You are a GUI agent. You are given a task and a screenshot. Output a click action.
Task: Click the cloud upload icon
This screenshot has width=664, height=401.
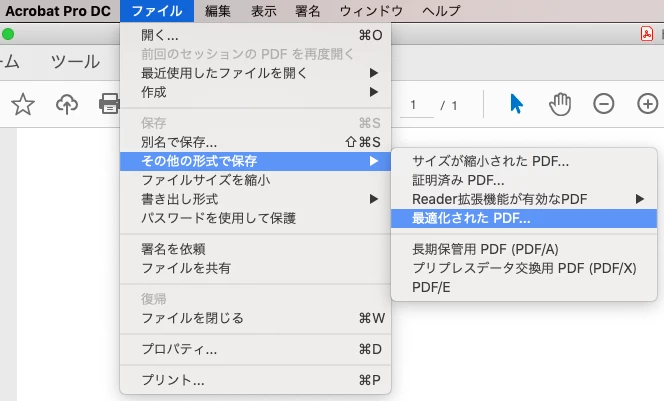(67, 104)
